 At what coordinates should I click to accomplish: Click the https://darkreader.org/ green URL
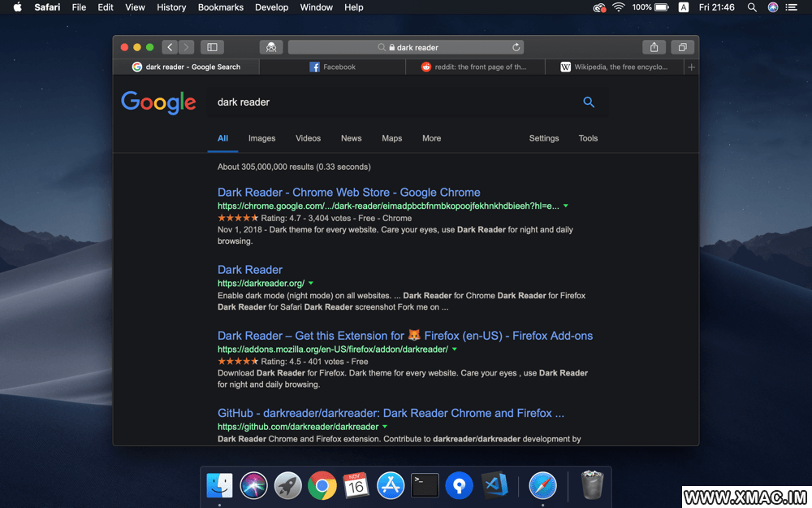261,284
